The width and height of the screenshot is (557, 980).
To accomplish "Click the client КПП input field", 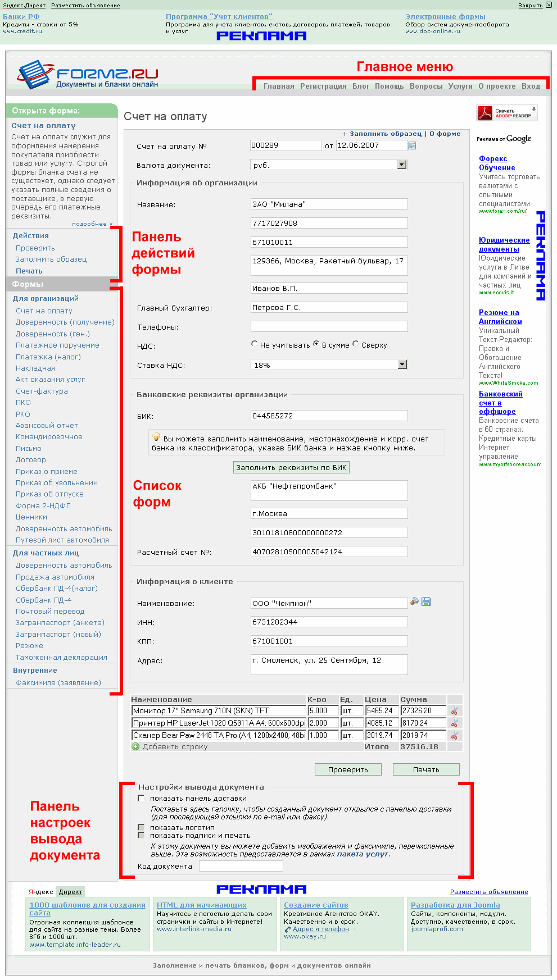I will [x=329, y=641].
